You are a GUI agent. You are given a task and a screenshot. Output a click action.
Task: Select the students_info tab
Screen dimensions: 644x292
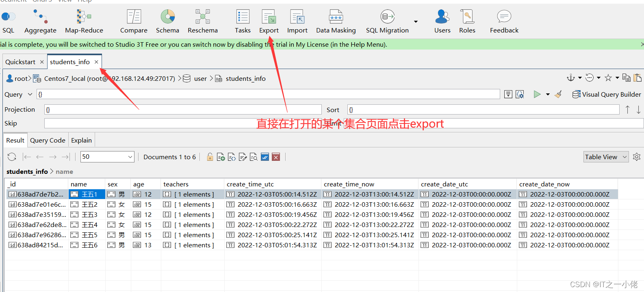point(70,62)
